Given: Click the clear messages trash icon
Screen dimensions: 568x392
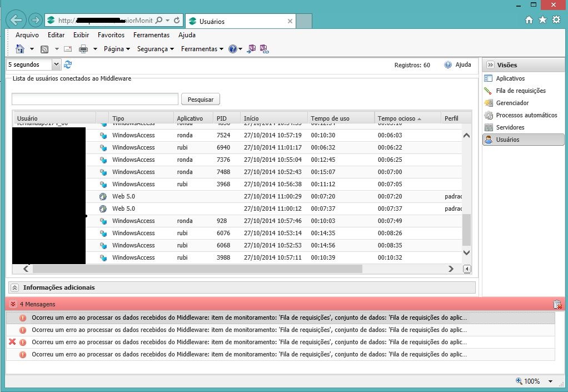Looking at the screenshot, I should (x=557, y=304).
